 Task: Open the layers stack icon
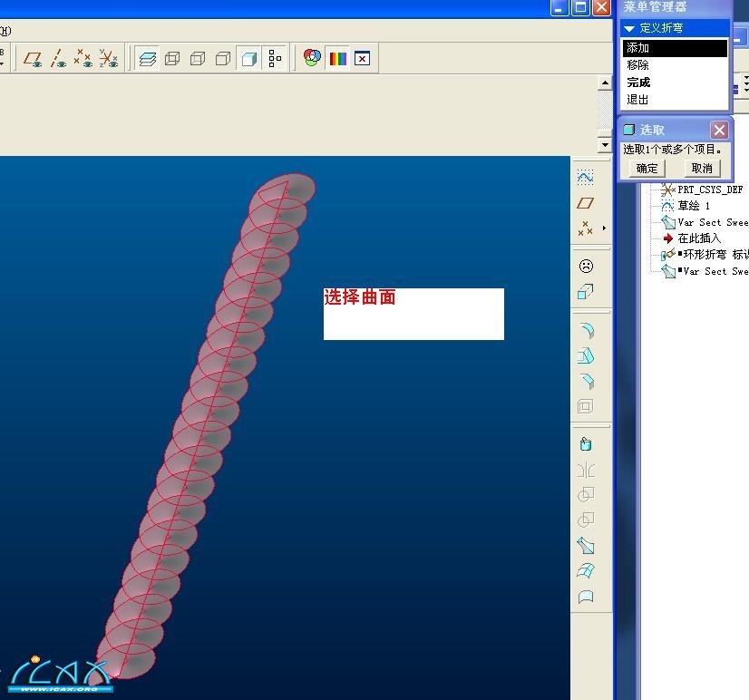pos(147,59)
